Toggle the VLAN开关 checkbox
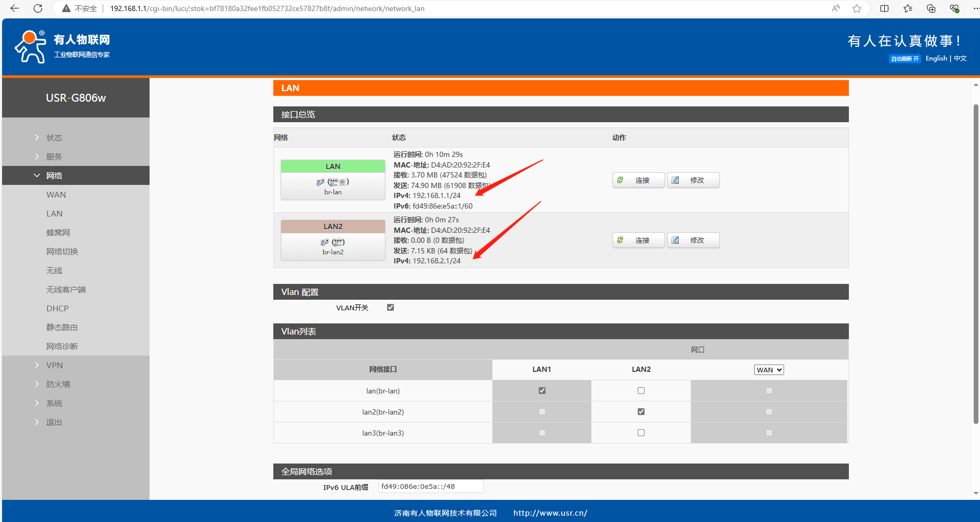This screenshot has height=522, width=980. tap(390, 308)
